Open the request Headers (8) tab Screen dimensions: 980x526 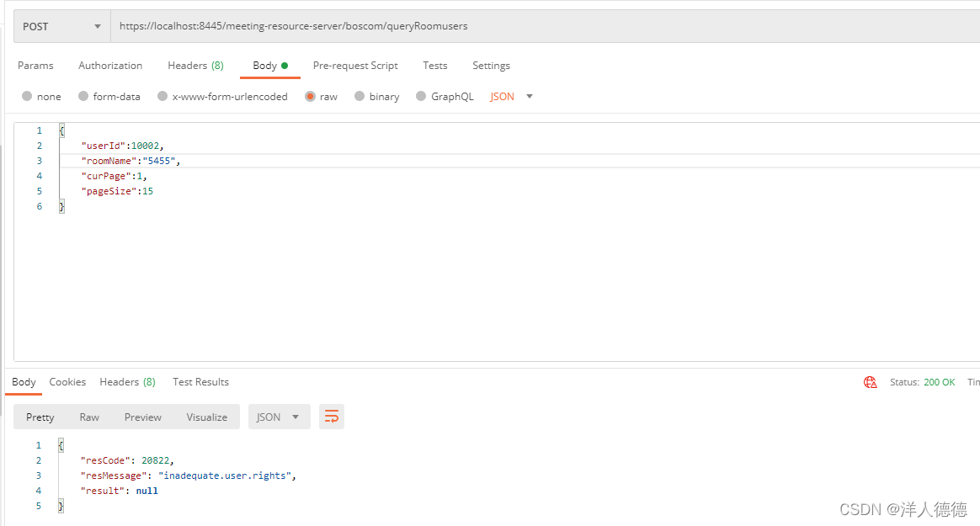pyautogui.click(x=195, y=66)
